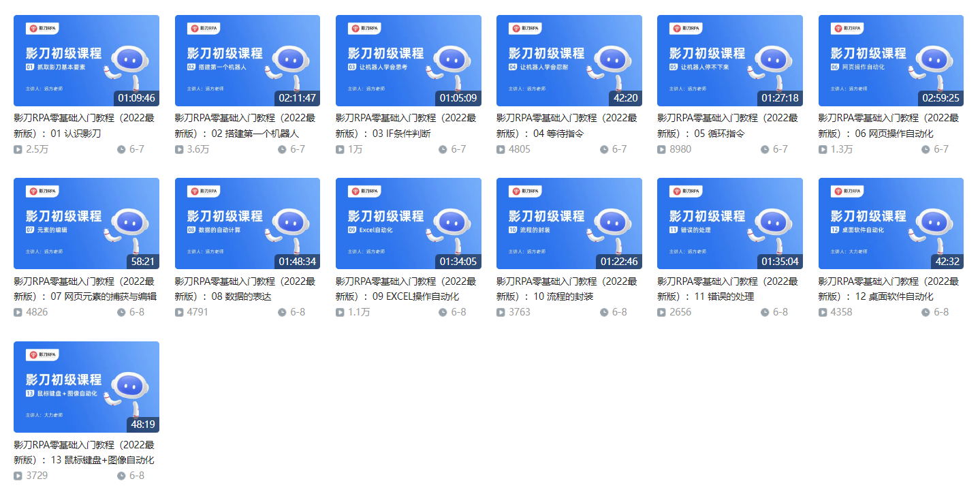Click the title link ending in 02 搭建第一个机器人
This screenshot has height=494, width=980.
point(245,125)
